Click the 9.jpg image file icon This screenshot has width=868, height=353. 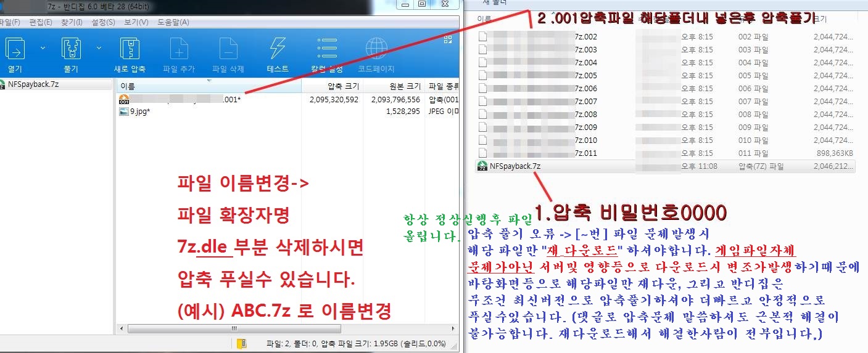[x=123, y=112]
